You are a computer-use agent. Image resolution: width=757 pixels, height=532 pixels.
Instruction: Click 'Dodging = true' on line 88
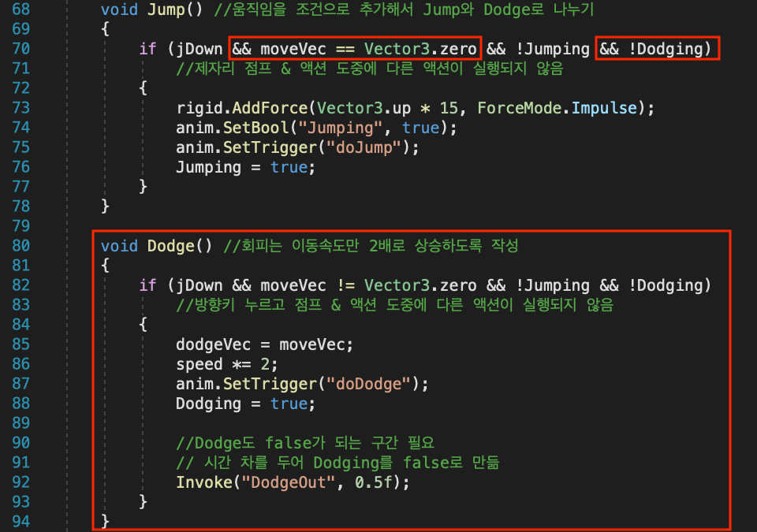(242, 404)
